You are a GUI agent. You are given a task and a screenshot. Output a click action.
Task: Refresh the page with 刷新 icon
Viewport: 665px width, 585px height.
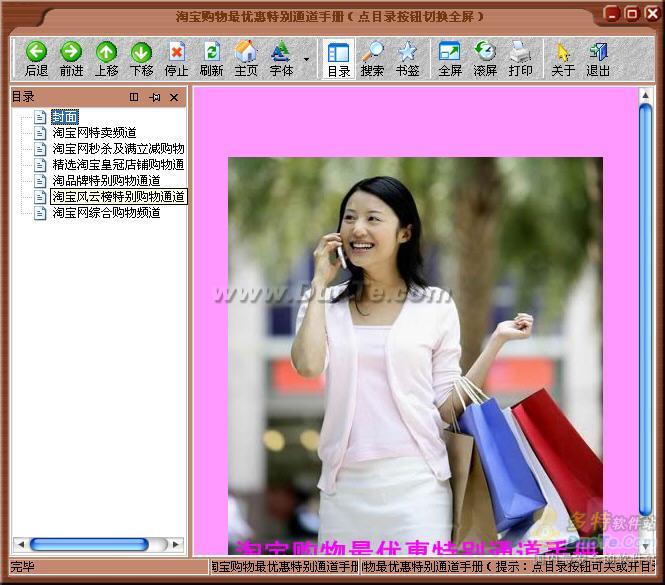point(212,52)
